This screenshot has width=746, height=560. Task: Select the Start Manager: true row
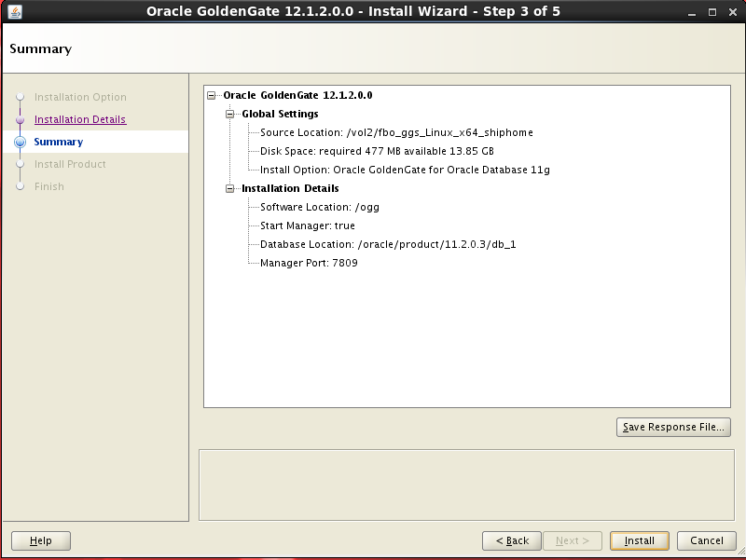click(x=308, y=225)
